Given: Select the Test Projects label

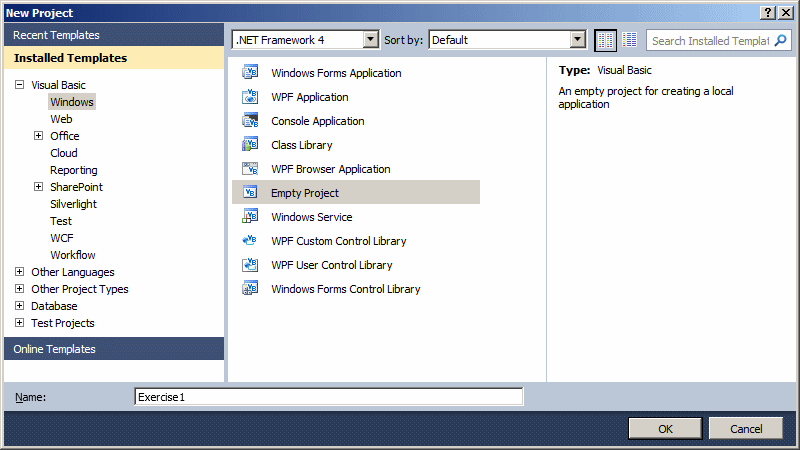Looking at the screenshot, I should point(63,323).
